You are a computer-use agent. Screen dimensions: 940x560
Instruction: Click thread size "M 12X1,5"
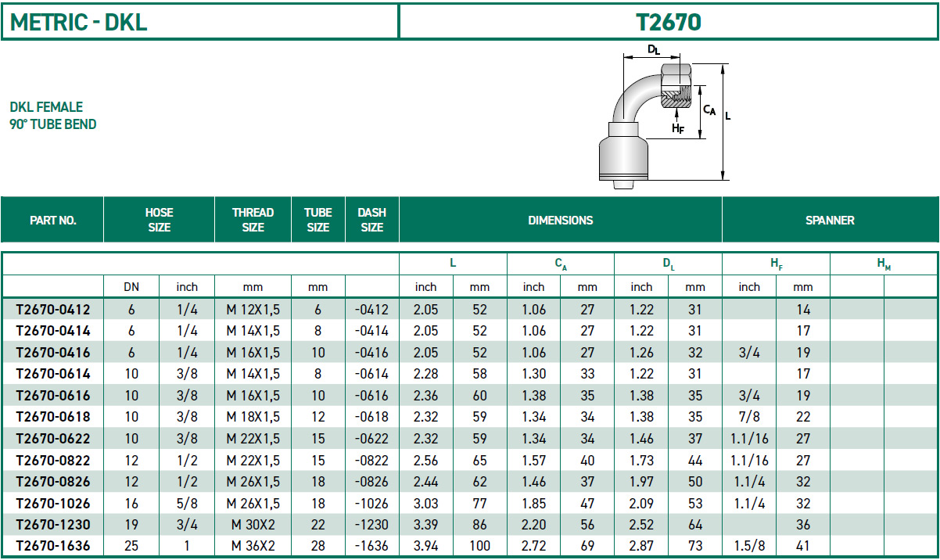click(253, 310)
